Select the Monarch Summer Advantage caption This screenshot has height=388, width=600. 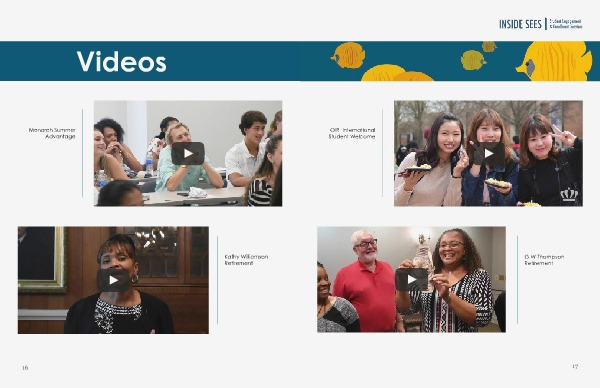pyautogui.click(x=52, y=133)
